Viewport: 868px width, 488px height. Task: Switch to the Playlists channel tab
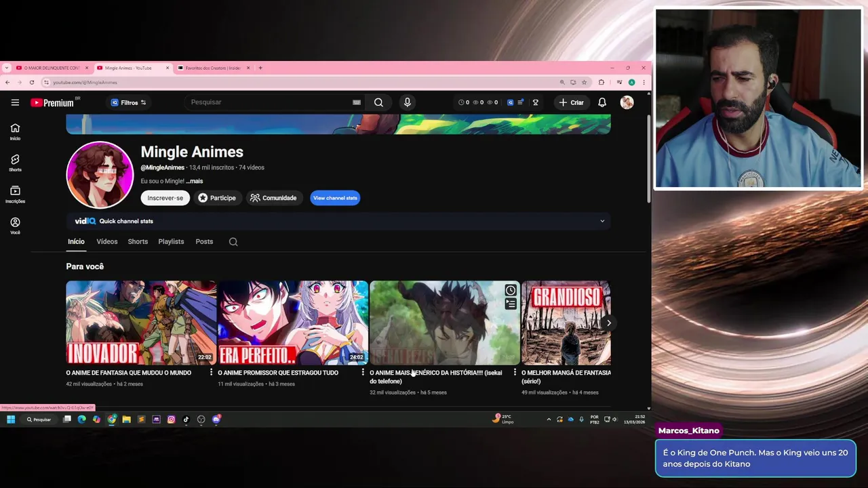171,241
